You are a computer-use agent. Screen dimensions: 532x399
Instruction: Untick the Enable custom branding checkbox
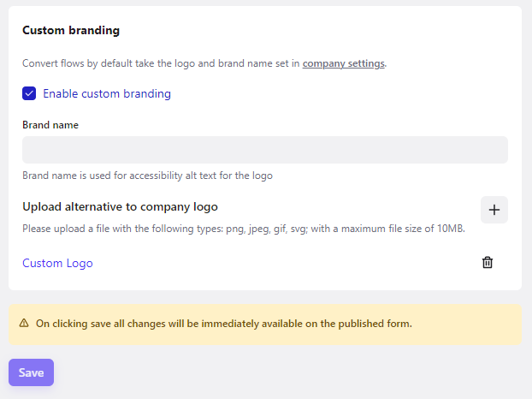(x=29, y=93)
